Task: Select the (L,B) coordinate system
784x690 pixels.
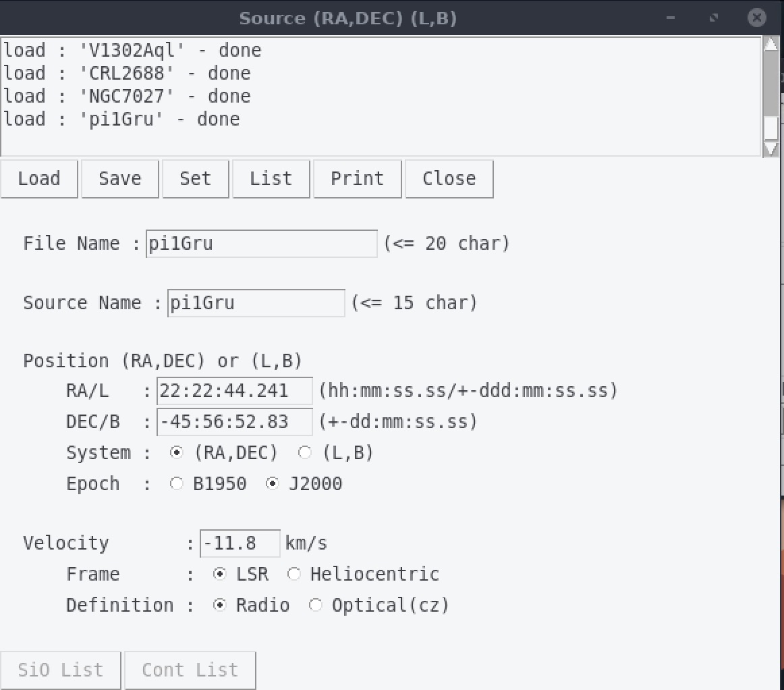Action: [x=305, y=453]
